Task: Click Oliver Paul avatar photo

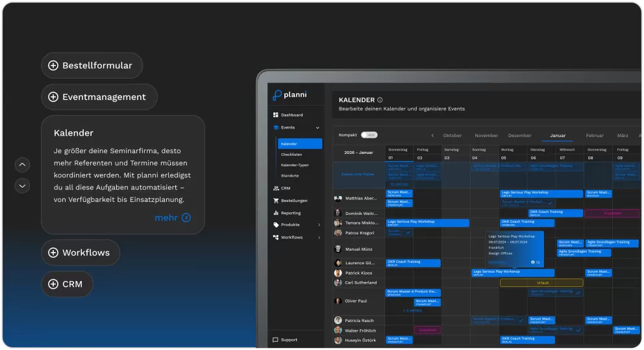Action: [x=338, y=301]
